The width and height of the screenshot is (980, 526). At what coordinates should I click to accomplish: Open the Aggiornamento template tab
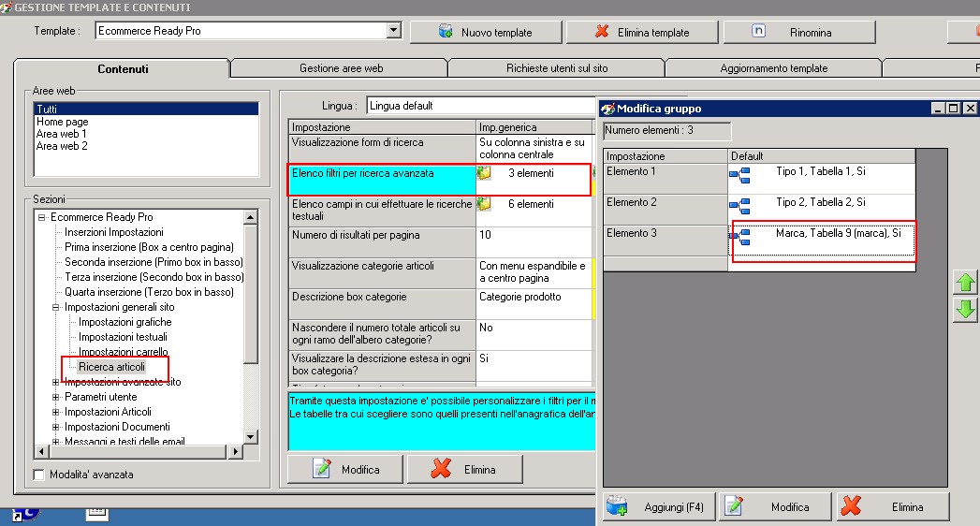pyautogui.click(x=774, y=68)
